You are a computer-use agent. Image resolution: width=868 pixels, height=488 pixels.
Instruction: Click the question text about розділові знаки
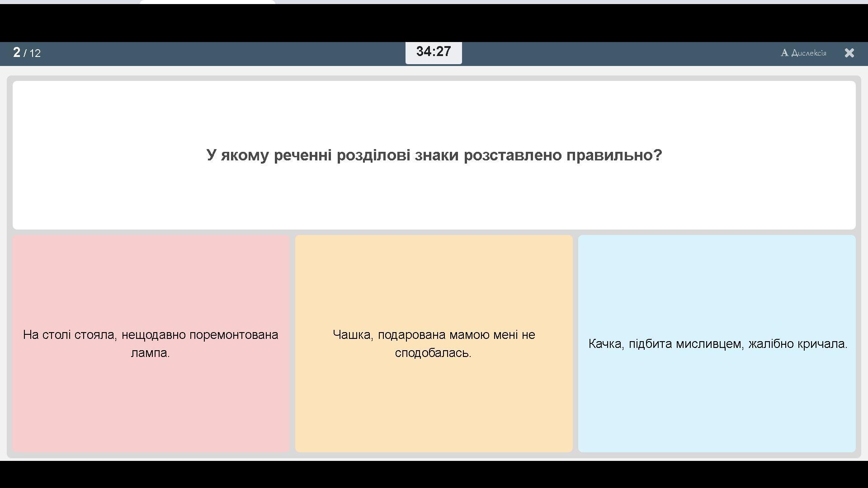tap(434, 155)
